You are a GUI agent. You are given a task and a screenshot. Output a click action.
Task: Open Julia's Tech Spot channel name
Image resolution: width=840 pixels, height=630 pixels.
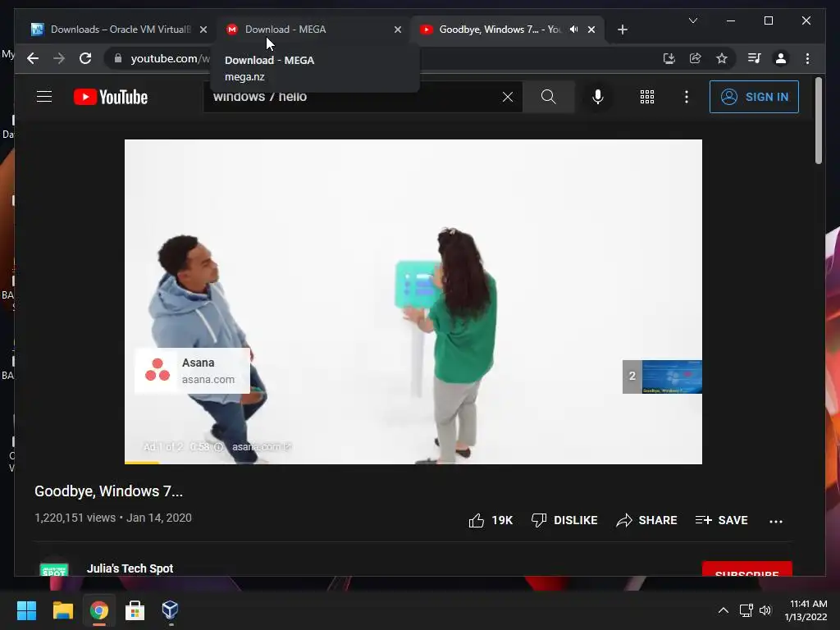130,568
